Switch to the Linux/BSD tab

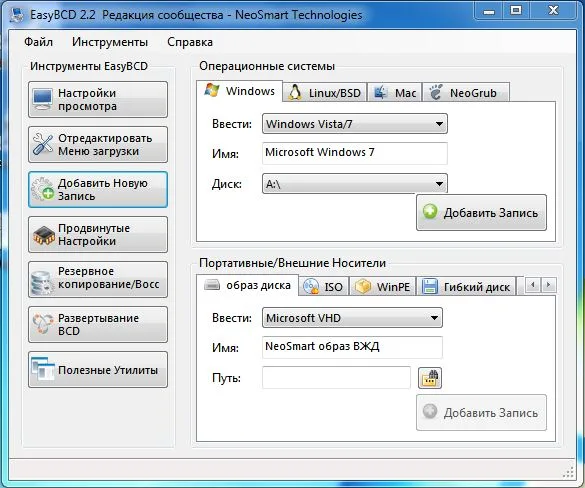[x=325, y=93]
